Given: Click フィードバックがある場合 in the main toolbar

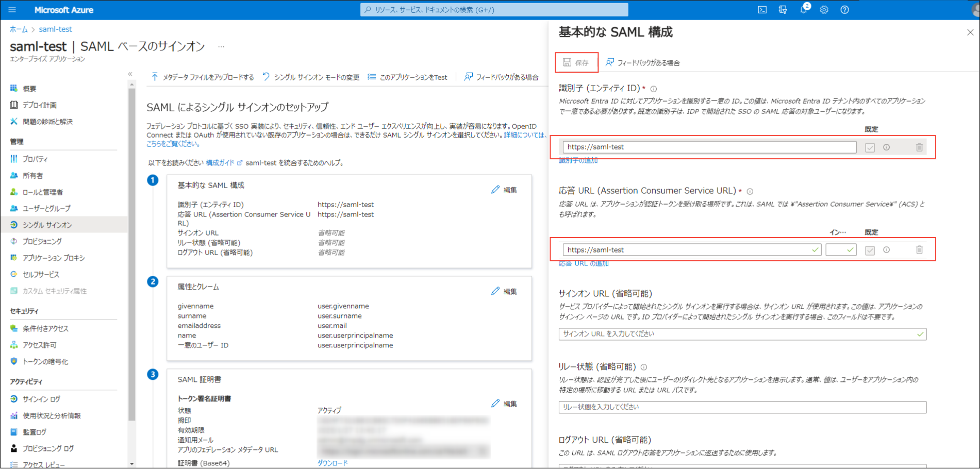Looking at the screenshot, I should [x=501, y=77].
